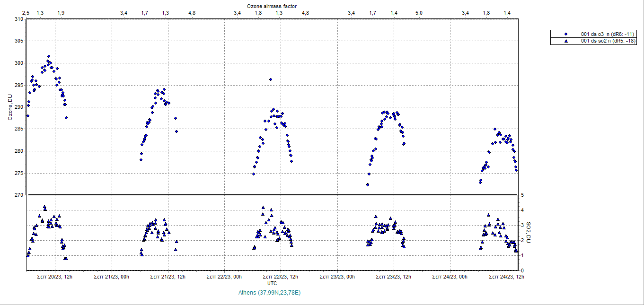The image size is (644, 305).
Task: Click the 'Ozone airmass factor' top axis title
Action: [272, 6]
